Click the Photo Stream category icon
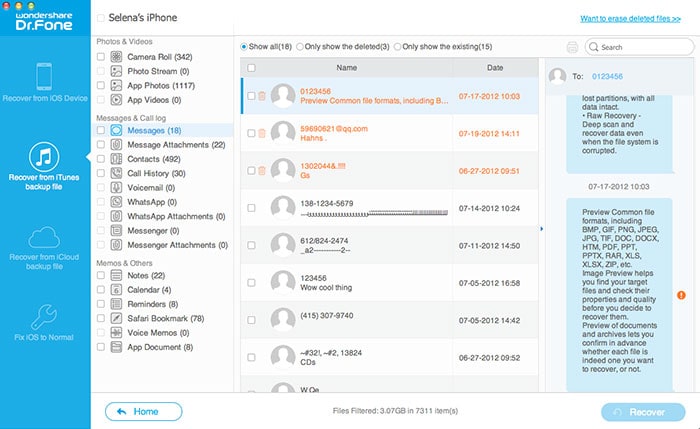The image size is (700, 429). pyautogui.click(x=117, y=71)
